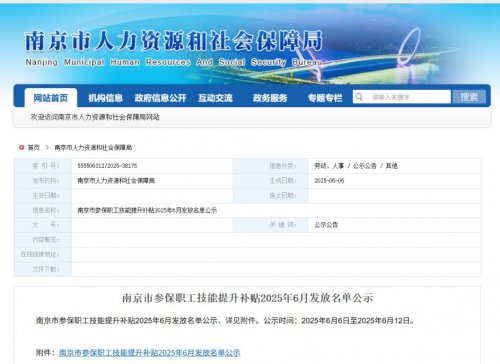Open the 政务服务 menu
This screenshot has width=500, height=364.
point(270,98)
